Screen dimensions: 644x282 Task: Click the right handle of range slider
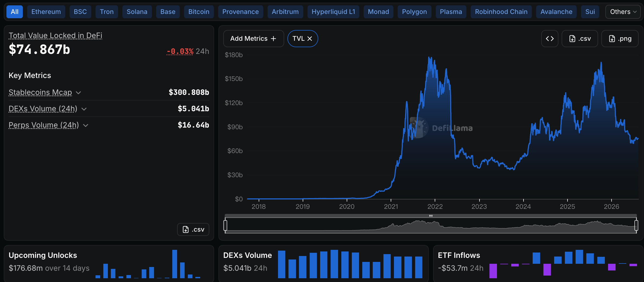point(636,225)
